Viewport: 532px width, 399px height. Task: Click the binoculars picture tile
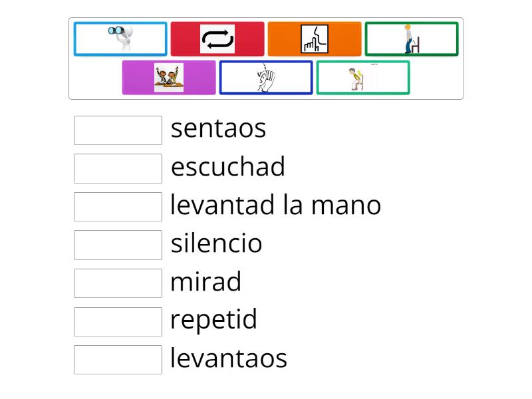[120, 39]
